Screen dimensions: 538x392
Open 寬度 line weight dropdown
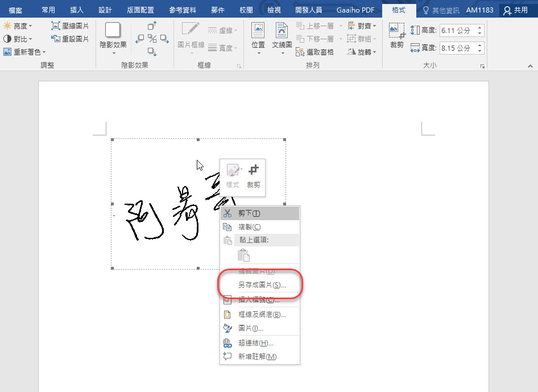pyautogui.click(x=223, y=48)
